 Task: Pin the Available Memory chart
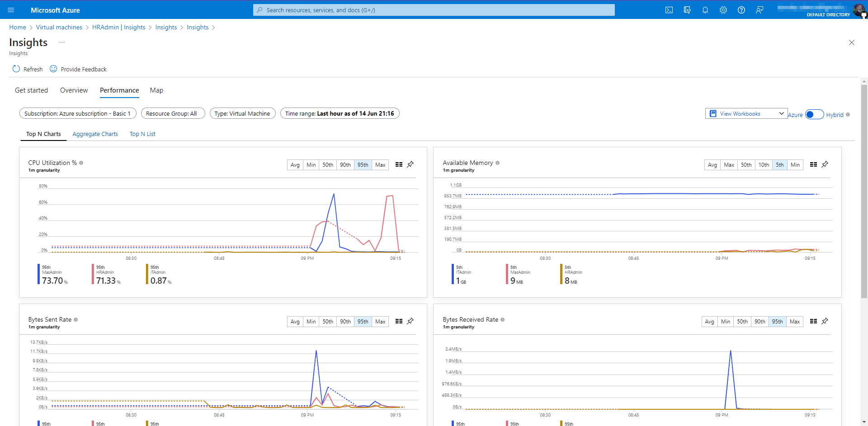tap(825, 164)
